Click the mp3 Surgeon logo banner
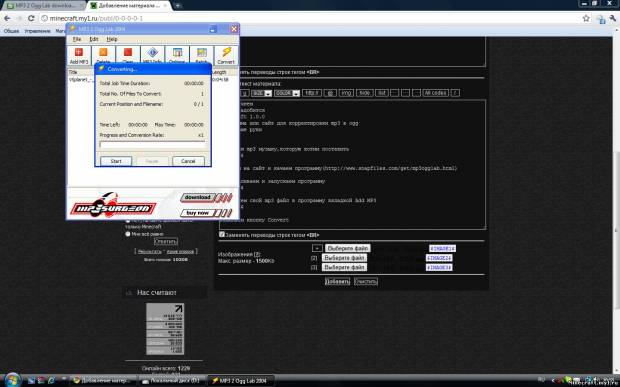The height and width of the screenshot is (387, 620). pos(113,206)
